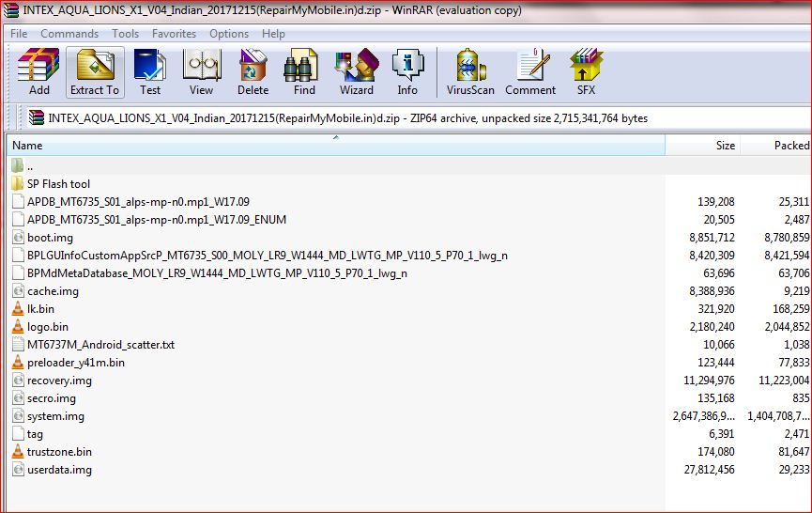
Task: Show archive Info
Action: 407,71
